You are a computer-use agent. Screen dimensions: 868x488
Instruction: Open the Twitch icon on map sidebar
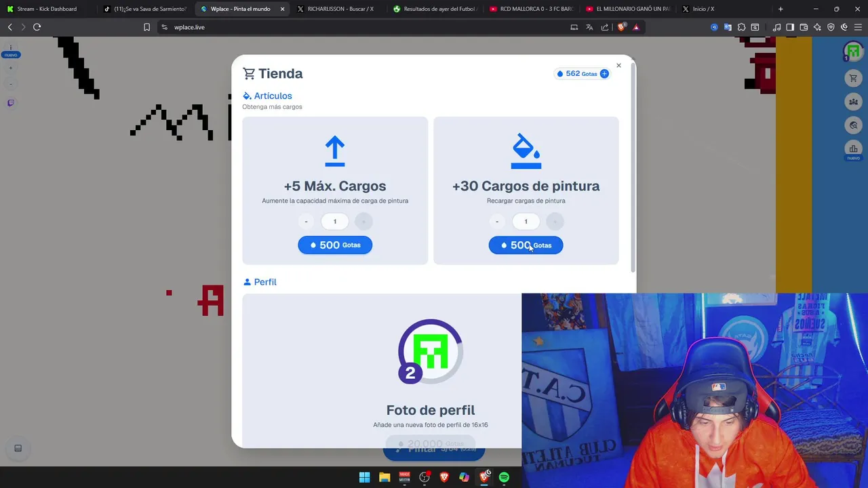click(x=11, y=103)
